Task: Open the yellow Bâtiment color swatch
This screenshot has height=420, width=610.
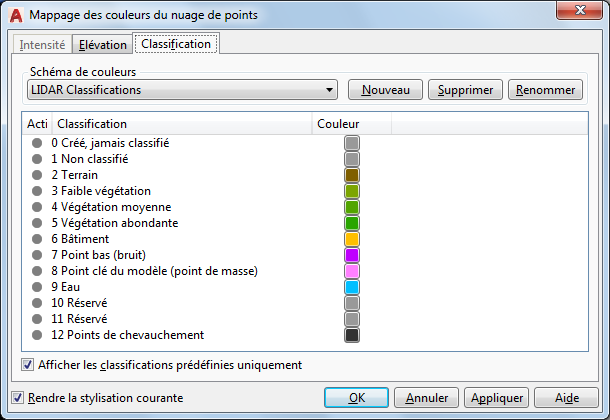Action: pos(352,239)
